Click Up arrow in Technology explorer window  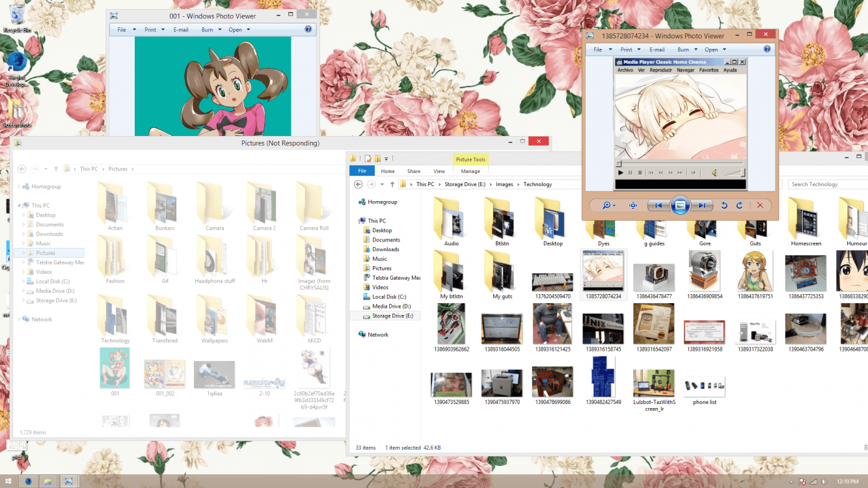click(392, 184)
